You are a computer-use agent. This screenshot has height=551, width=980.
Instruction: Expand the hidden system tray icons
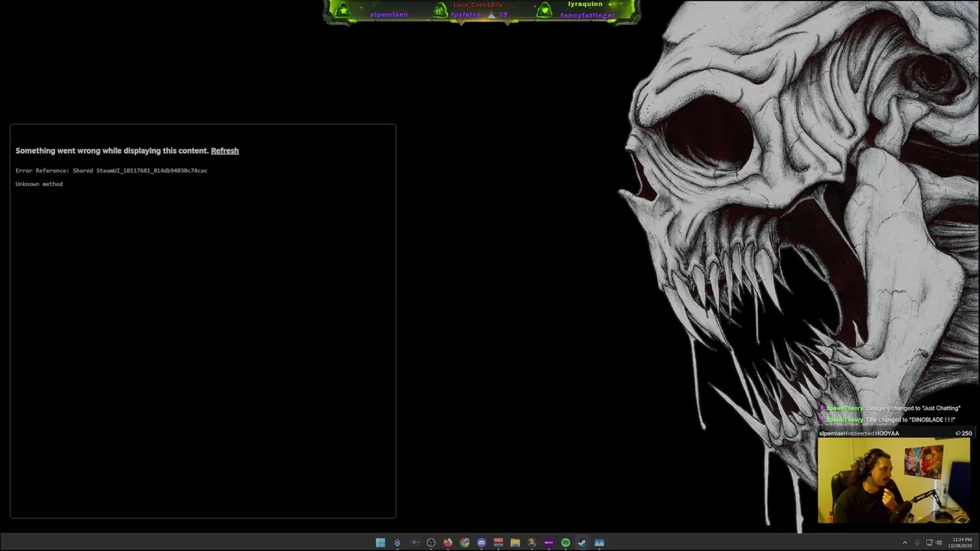tap(905, 543)
